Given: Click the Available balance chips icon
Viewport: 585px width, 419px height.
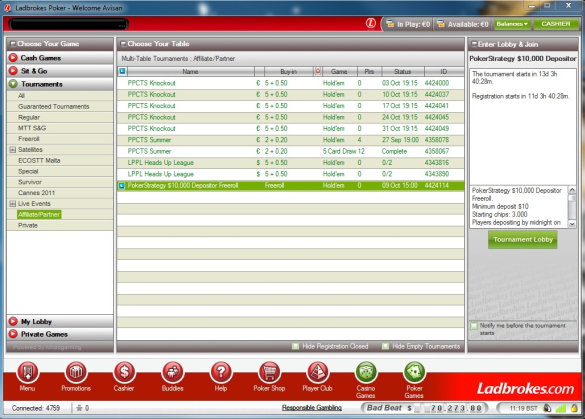Looking at the screenshot, I should point(441,24).
